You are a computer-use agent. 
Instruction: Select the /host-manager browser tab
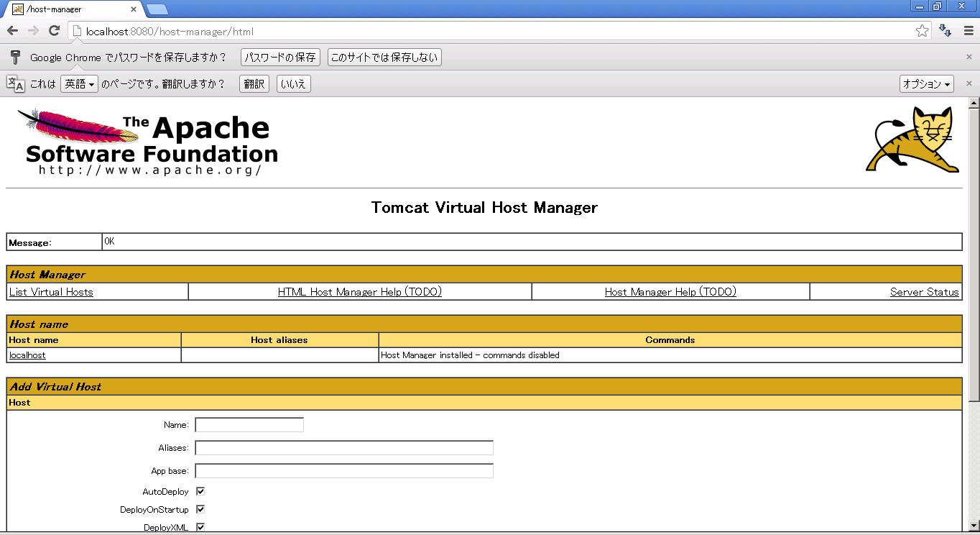[x=72, y=9]
